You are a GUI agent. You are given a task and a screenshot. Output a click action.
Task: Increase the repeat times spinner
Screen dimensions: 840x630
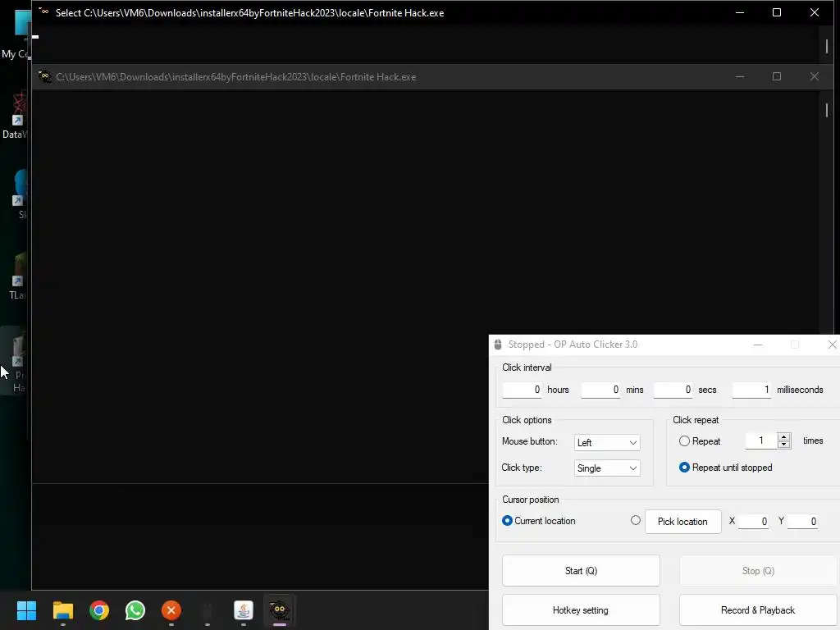coord(783,436)
